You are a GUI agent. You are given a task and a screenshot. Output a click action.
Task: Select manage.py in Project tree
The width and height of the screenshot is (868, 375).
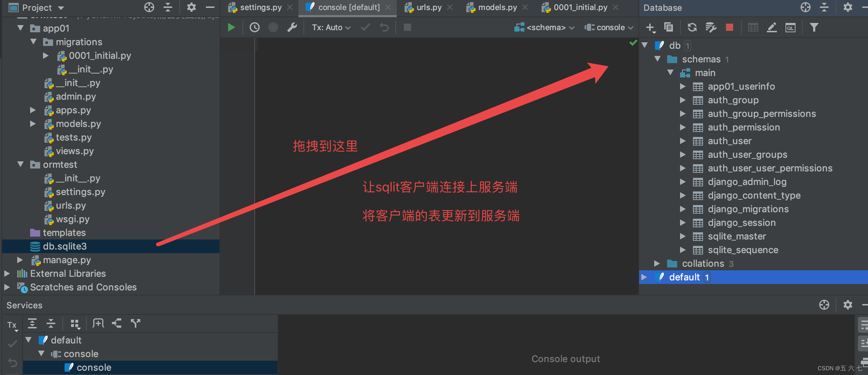(x=67, y=260)
